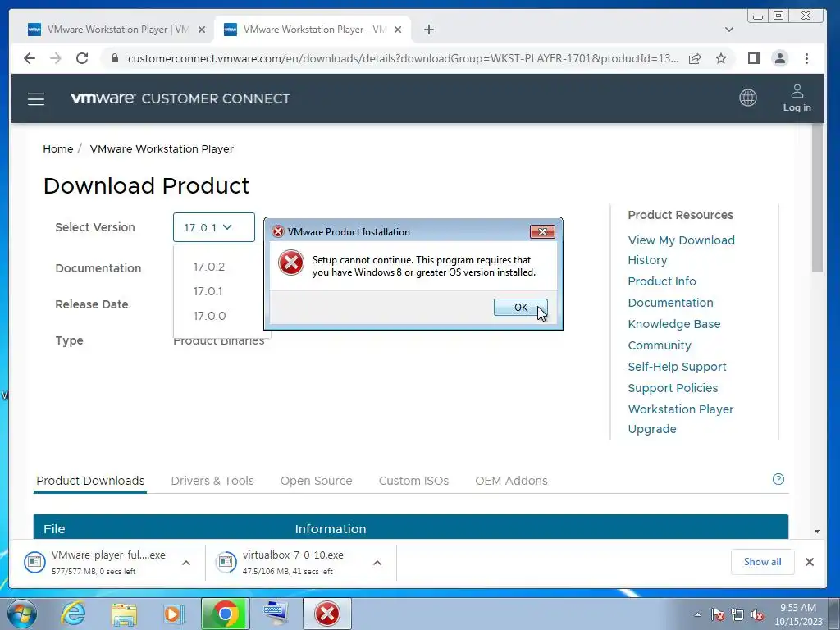The height and width of the screenshot is (630, 840).
Task: Open the Knowledge Base link
Action: click(674, 324)
